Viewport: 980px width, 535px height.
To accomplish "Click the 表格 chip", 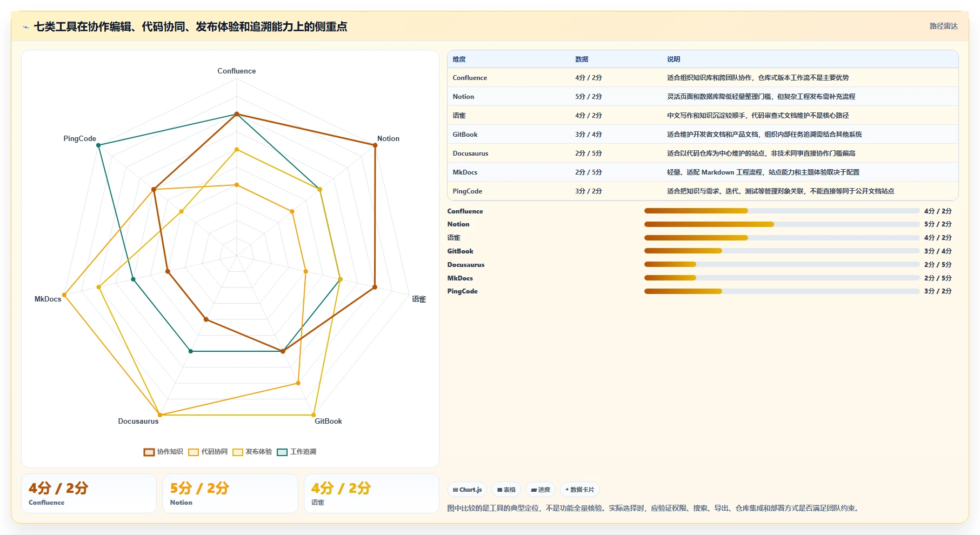I will [506, 490].
